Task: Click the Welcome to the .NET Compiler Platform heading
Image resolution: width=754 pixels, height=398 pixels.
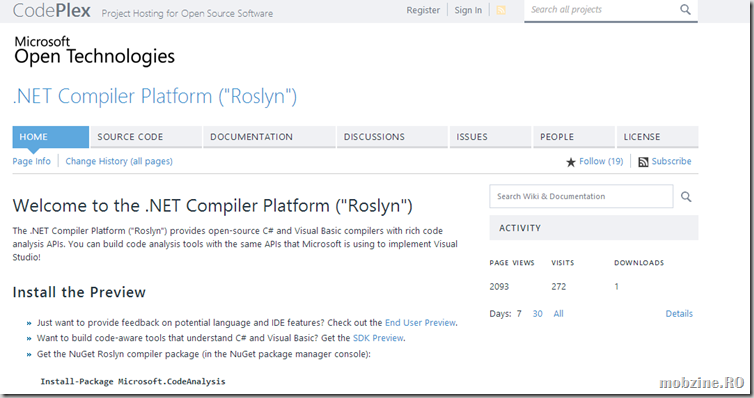Action: coord(213,206)
